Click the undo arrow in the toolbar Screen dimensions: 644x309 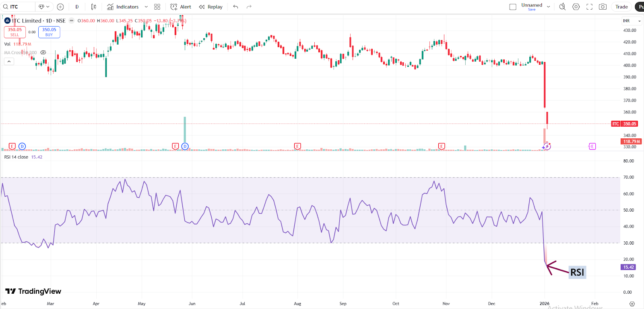point(235,7)
